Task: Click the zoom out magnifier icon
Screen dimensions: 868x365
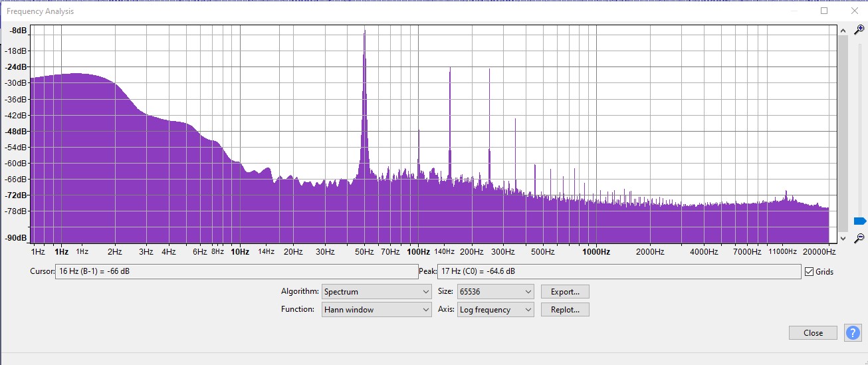Action: pos(859,238)
